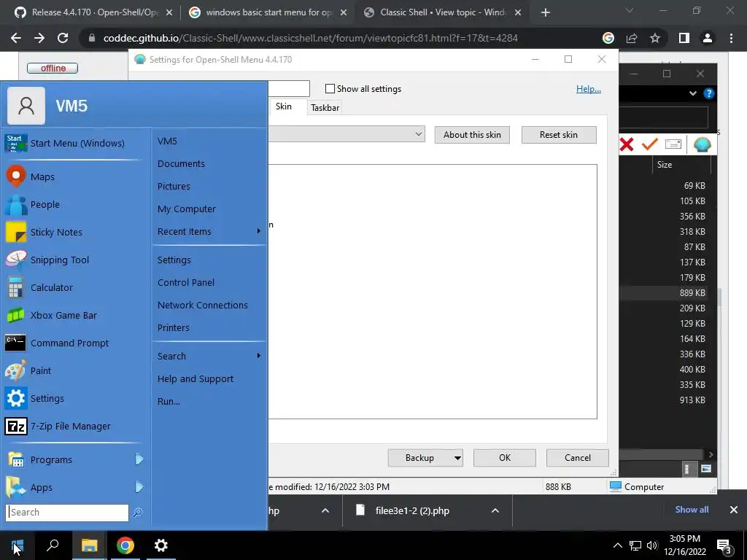Sort by the Size column header

[x=681, y=164]
